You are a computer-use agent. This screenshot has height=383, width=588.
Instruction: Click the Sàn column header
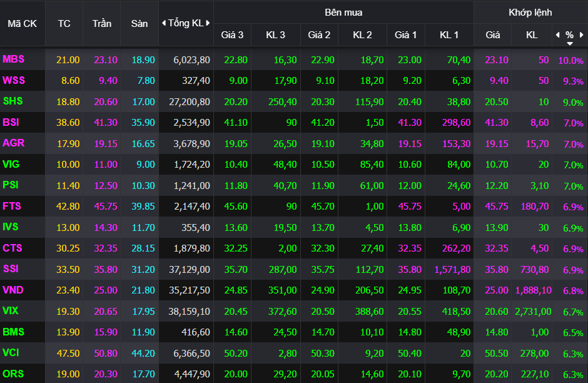pos(139,24)
